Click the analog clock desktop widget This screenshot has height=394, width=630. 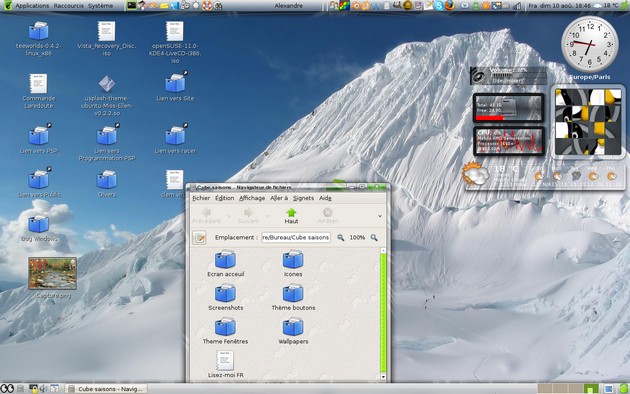(589, 45)
